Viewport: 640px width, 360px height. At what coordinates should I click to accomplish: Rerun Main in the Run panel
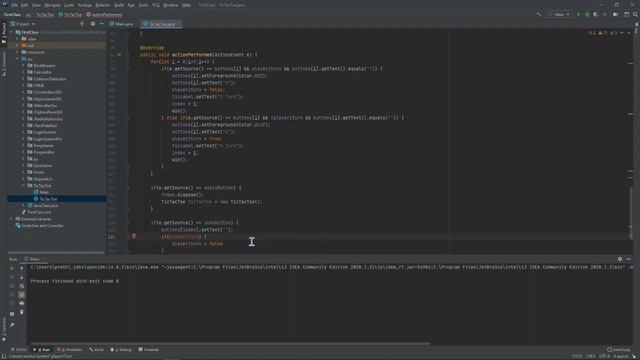[12, 269]
